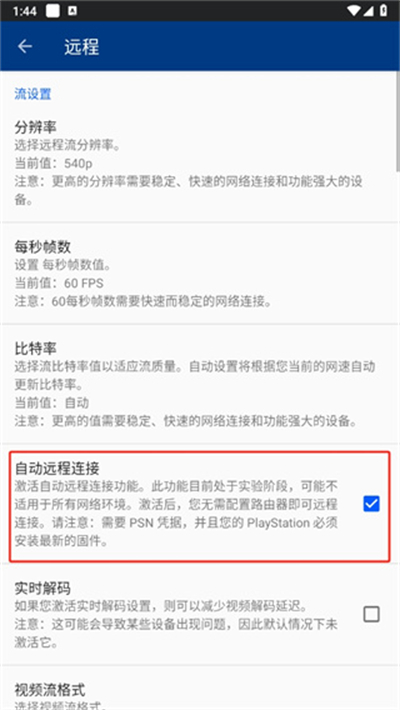400x710 pixels.
Task: Tap the keyboard 'A' notification icon
Action: [x=72, y=11]
